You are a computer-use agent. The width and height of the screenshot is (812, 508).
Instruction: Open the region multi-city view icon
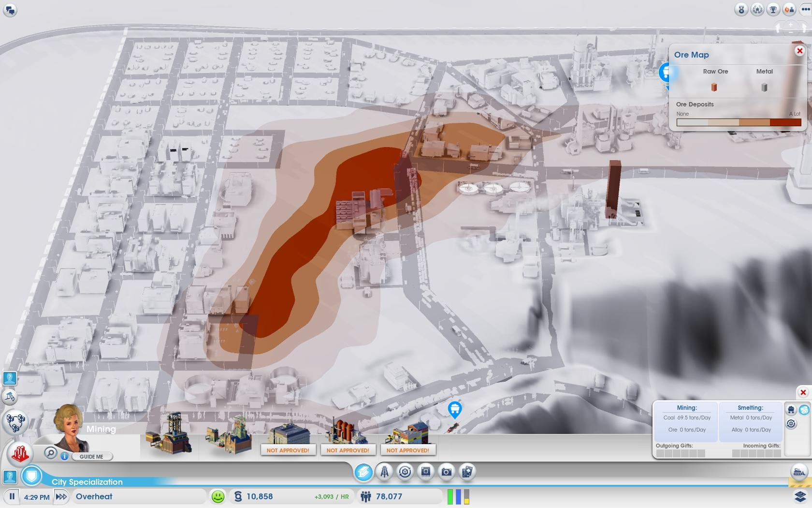click(15, 421)
